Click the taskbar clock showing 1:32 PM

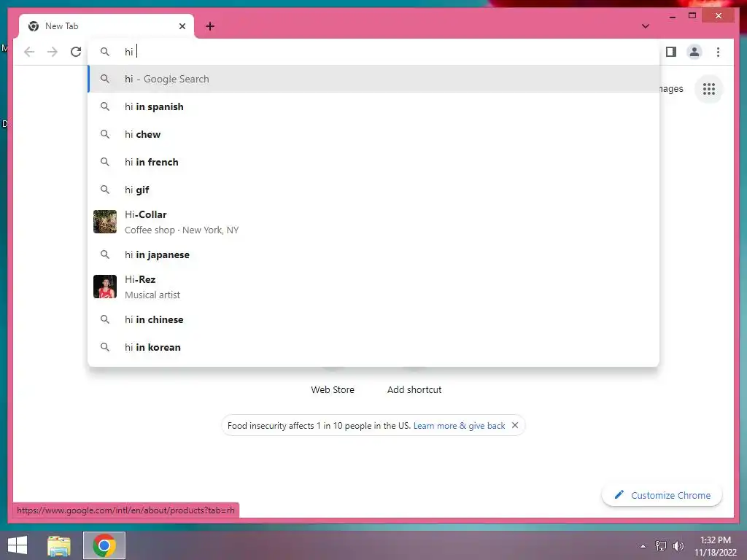pyautogui.click(x=715, y=546)
